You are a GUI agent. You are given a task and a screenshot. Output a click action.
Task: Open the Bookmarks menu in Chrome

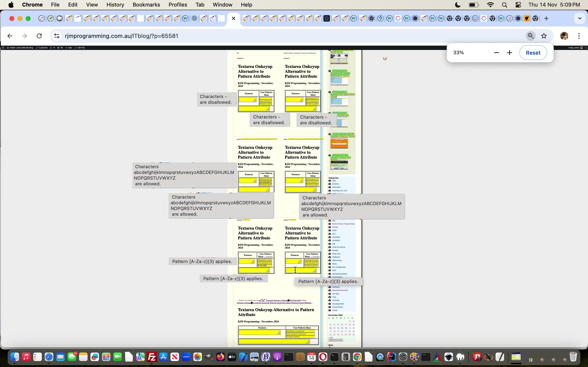click(x=146, y=4)
